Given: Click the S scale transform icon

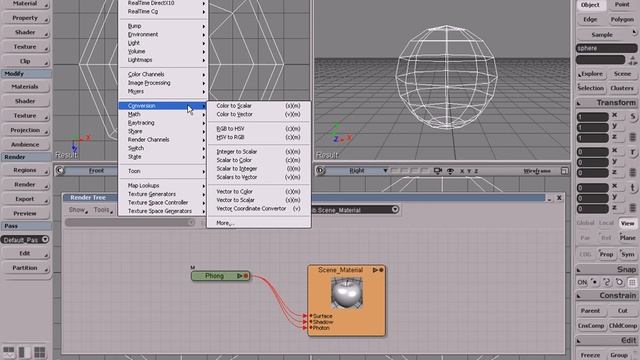Looking at the screenshot, I should [633, 116].
